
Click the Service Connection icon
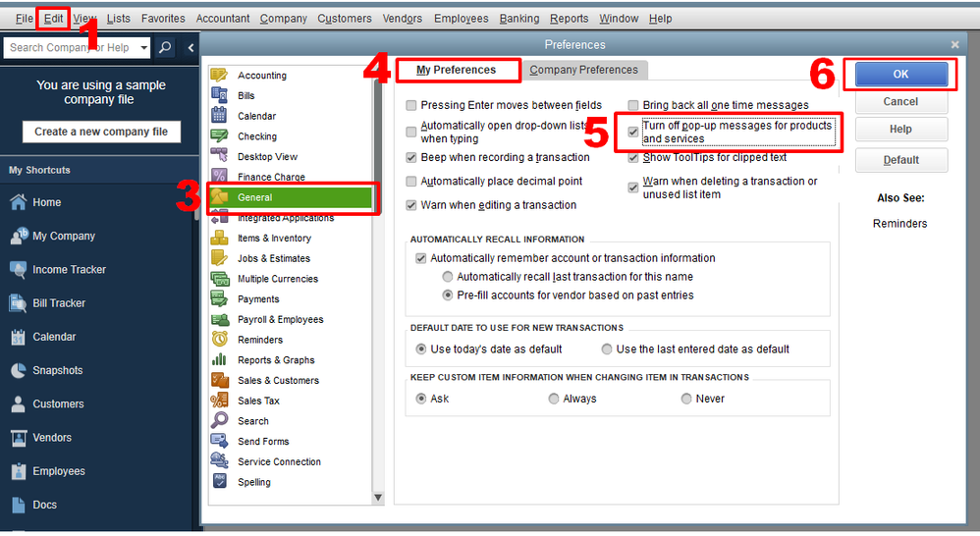219,461
